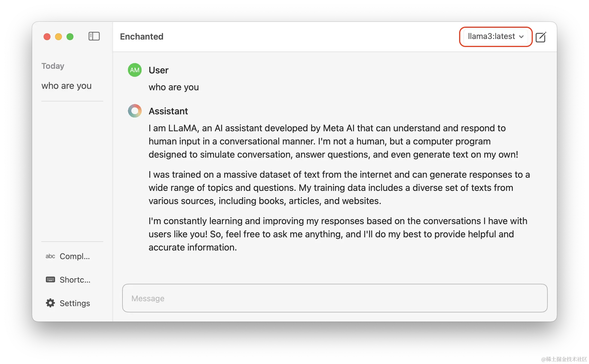
Task: Open the model selector to switch models
Action: coord(495,36)
